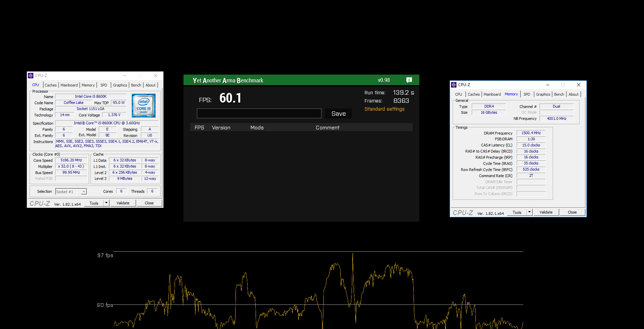The image size is (644, 329).
Task: Open the Socket #1 selection dropdown
Action: [x=83, y=191]
